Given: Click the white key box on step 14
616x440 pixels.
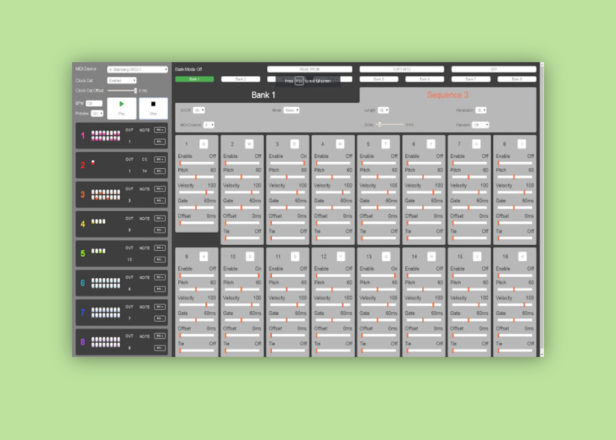Looking at the screenshot, I should coord(431,257).
